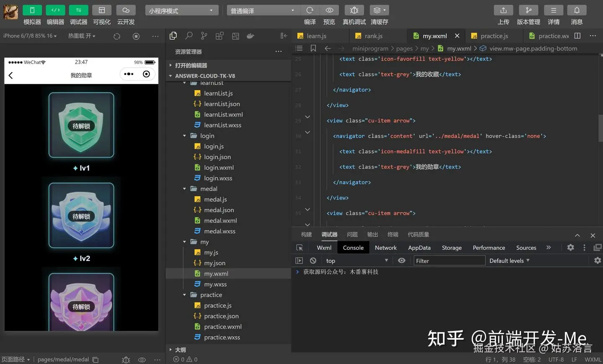Open the Preview eye icon in toolbar
This screenshot has height=364, width=603.
pos(329,10)
